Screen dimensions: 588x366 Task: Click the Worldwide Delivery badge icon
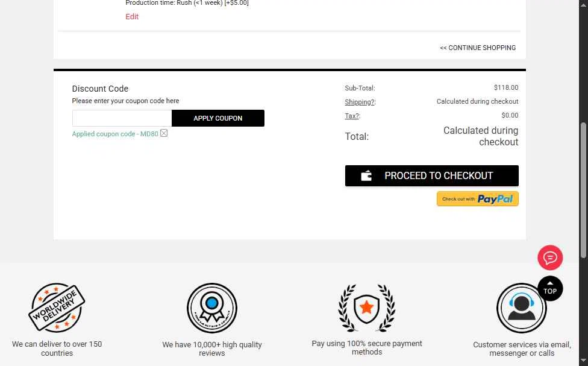(57, 308)
